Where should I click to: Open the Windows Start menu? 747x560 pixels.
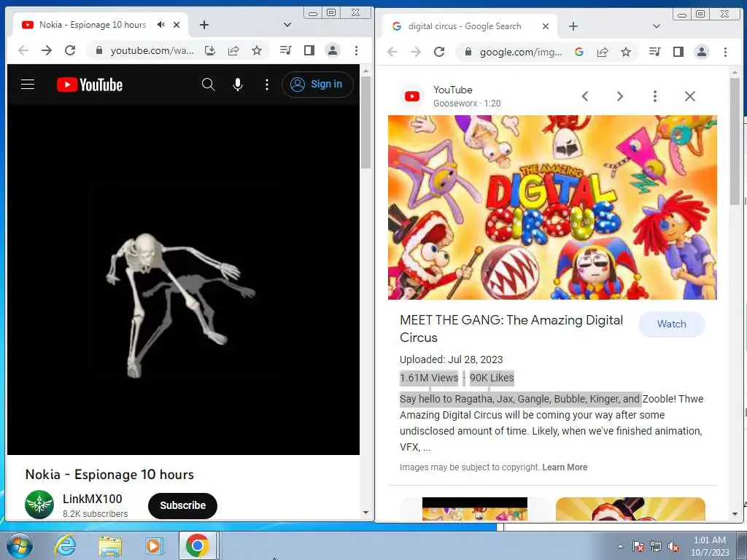19,545
